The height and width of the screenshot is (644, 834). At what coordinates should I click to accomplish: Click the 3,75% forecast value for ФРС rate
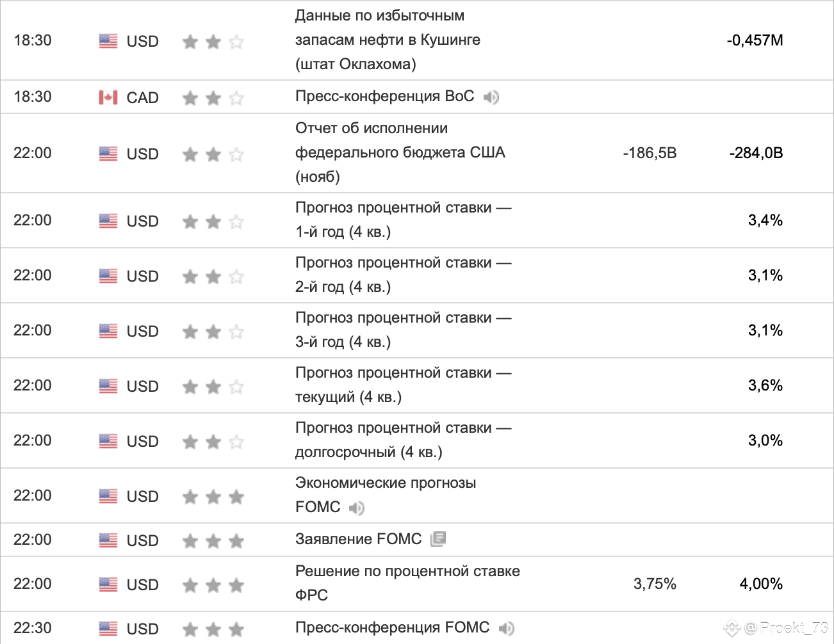[x=655, y=584]
